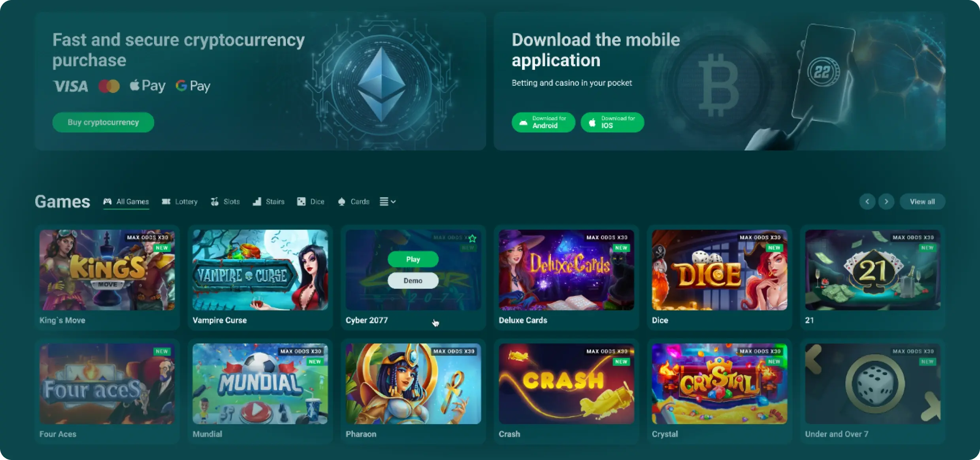This screenshot has height=460, width=980.
Task: Filter games by Dice category
Action: 311,202
